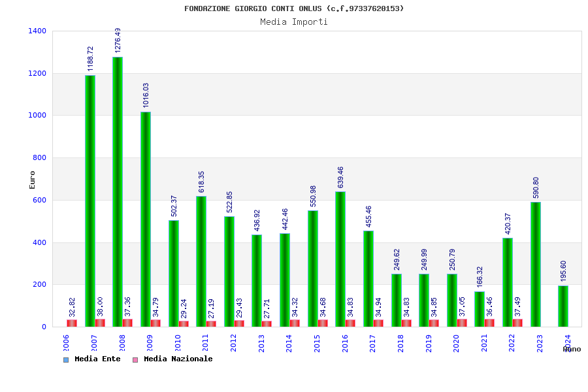The image size is (588, 392).
Task: Click the value label 195.60
Action: (x=563, y=271)
